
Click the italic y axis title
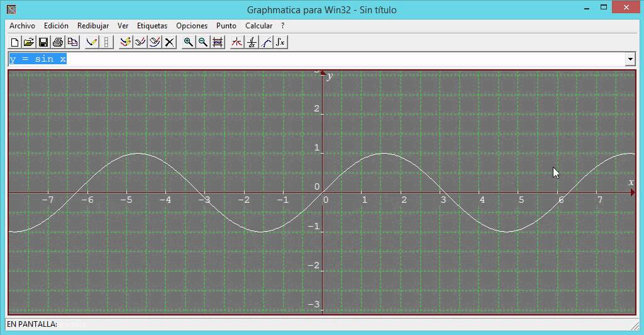point(330,76)
